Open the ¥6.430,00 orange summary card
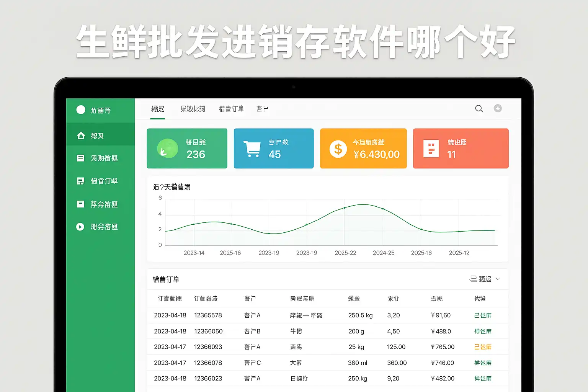This screenshot has width=588, height=392. coord(363,149)
